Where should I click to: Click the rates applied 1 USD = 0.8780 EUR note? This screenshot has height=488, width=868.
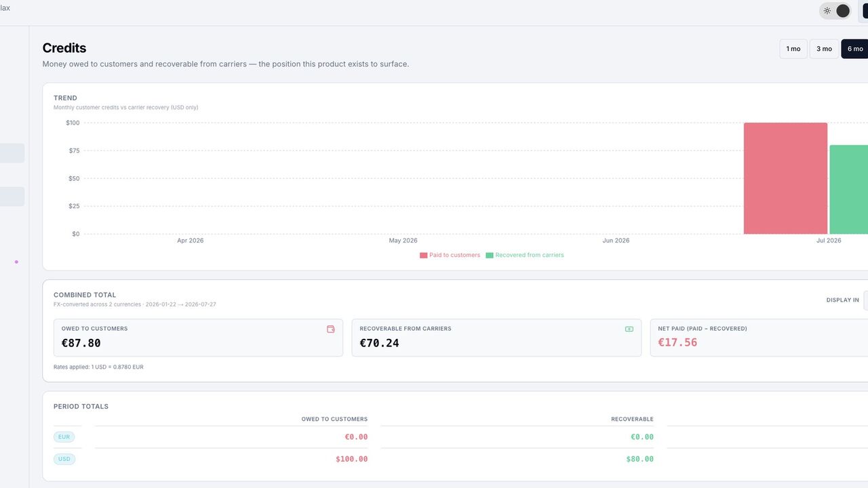click(98, 367)
